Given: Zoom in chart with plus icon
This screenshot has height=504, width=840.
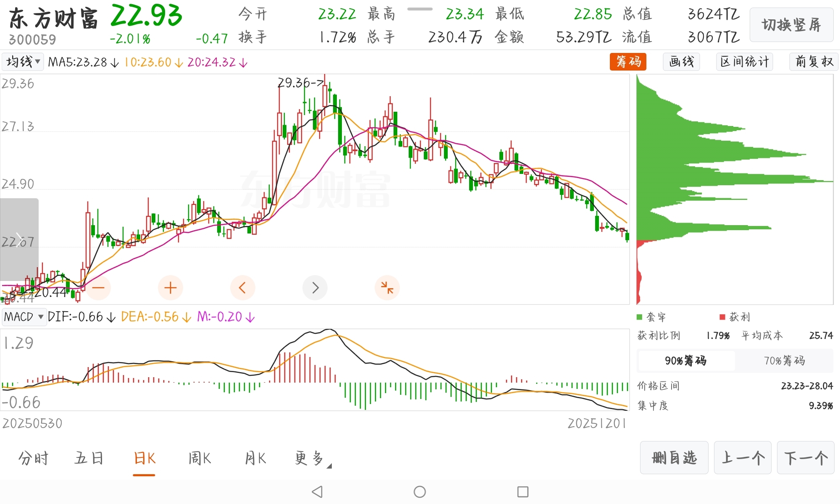Looking at the screenshot, I should (x=170, y=288).
